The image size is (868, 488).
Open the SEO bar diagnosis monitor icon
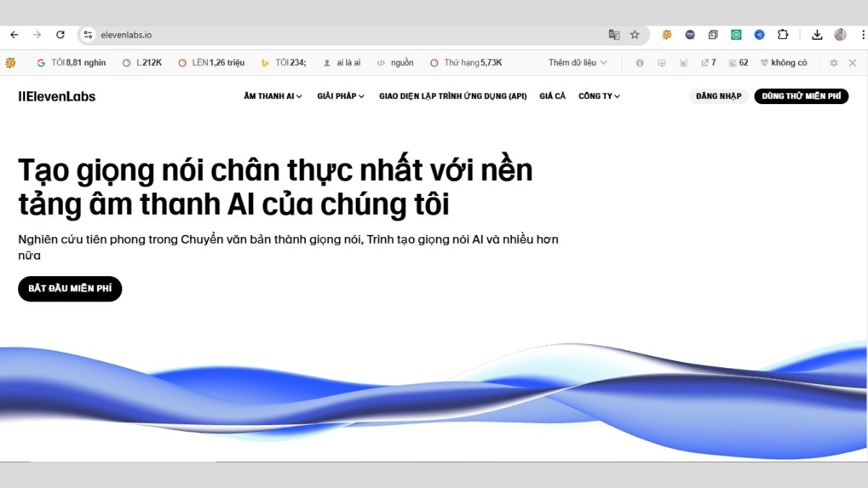[x=661, y=63]
